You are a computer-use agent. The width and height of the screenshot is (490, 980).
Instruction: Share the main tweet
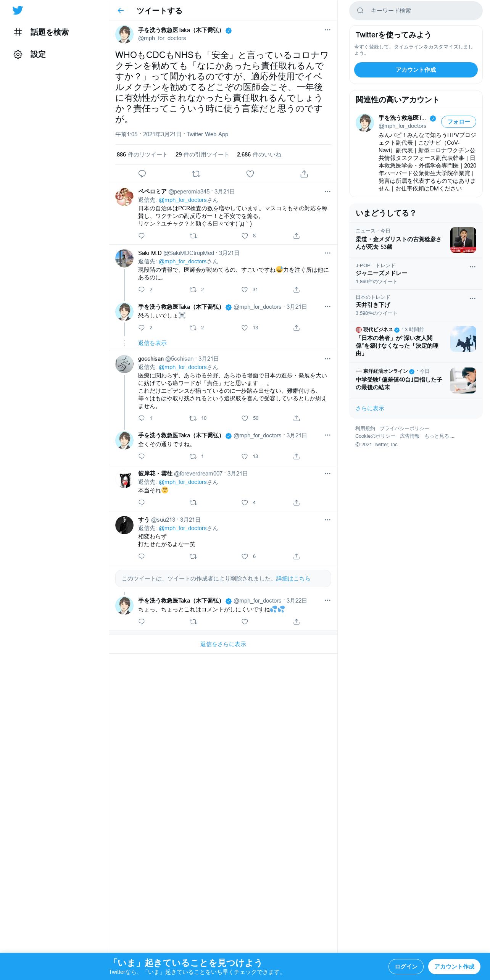(304, 174)
